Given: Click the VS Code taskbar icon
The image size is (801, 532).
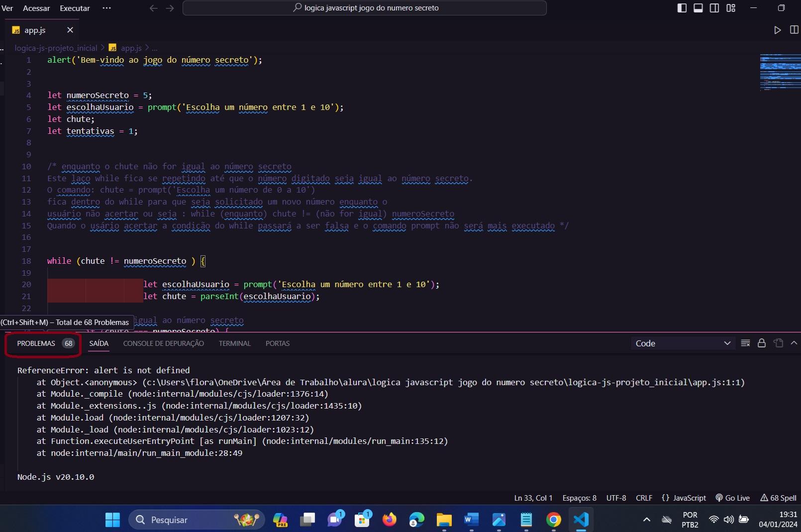Looking at the screenshot, I should pos(581,520).
